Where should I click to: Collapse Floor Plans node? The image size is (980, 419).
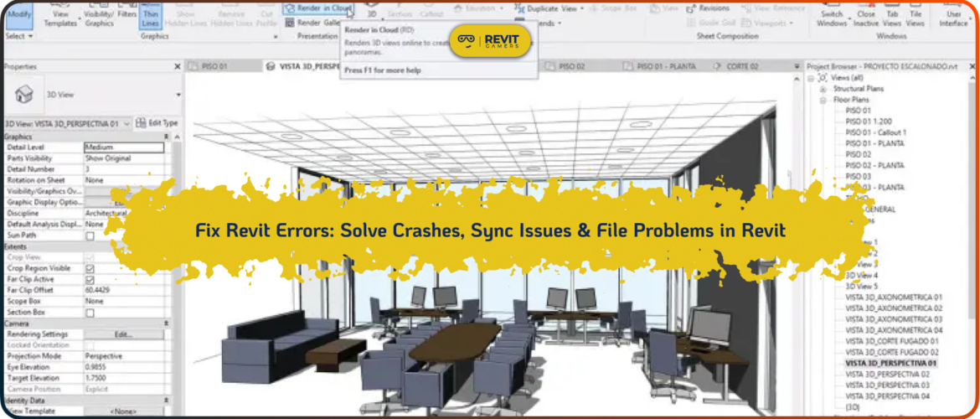point(823,100)
